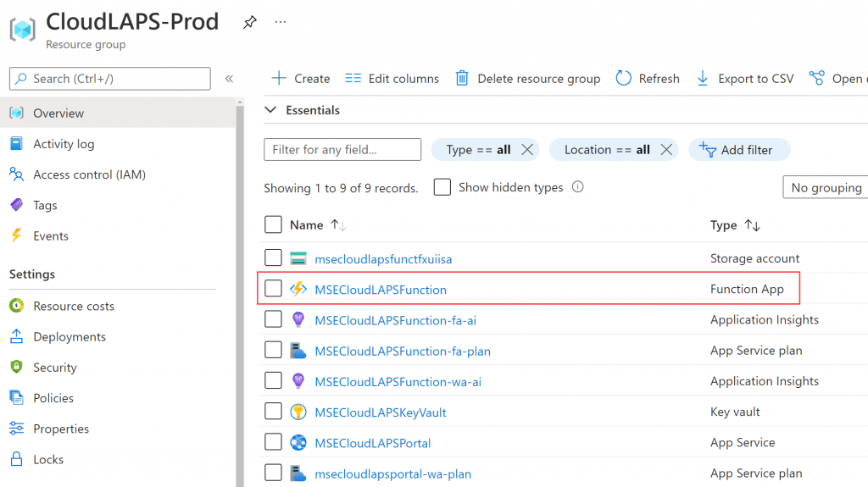868x487 pixels.
Task: Click Delete resource group
Action: [528, 79]
